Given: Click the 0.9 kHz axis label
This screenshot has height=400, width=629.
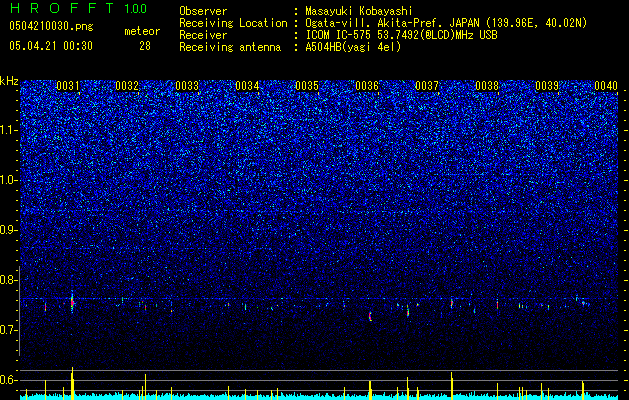Looking at the screenshot, I should point(9,230).
